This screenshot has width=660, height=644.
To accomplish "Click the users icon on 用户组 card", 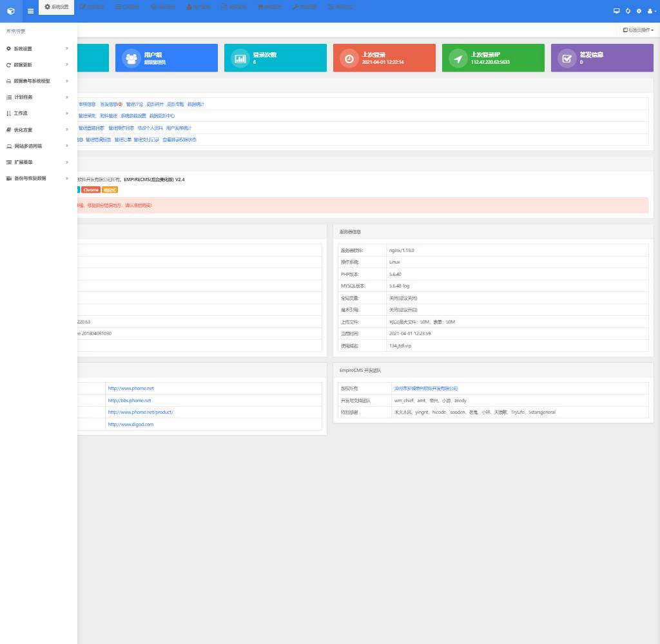I will click(131, 59).
